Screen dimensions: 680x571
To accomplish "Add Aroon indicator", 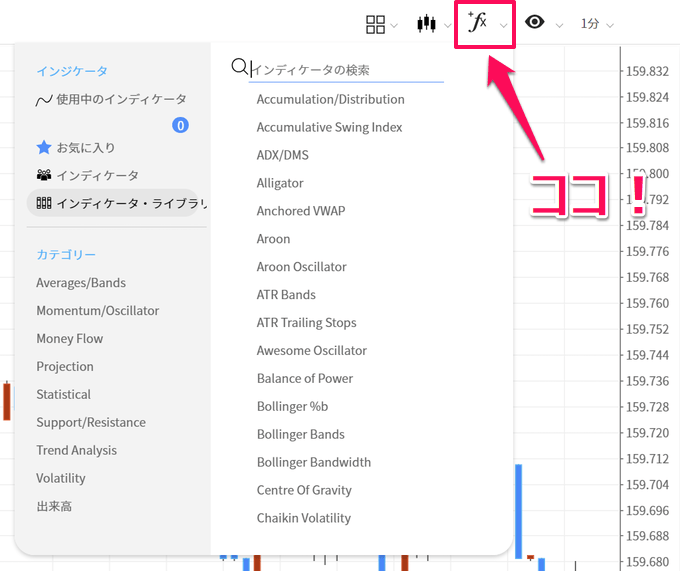I will [273, 239].
